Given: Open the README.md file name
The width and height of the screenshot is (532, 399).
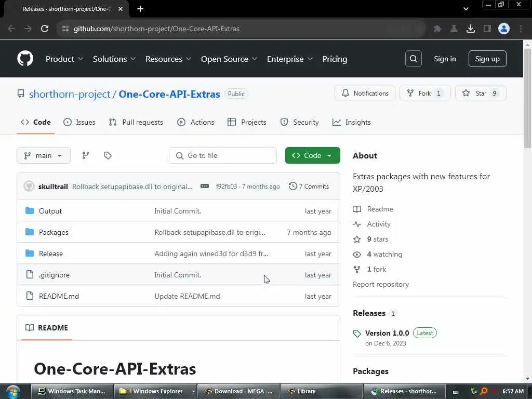Looking at the screenshot, I should pos(59,296).
